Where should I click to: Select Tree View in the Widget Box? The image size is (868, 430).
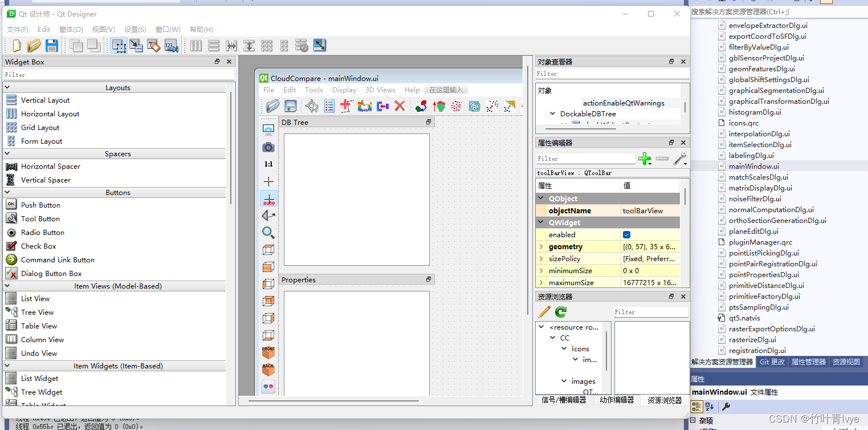coord(37,313)
